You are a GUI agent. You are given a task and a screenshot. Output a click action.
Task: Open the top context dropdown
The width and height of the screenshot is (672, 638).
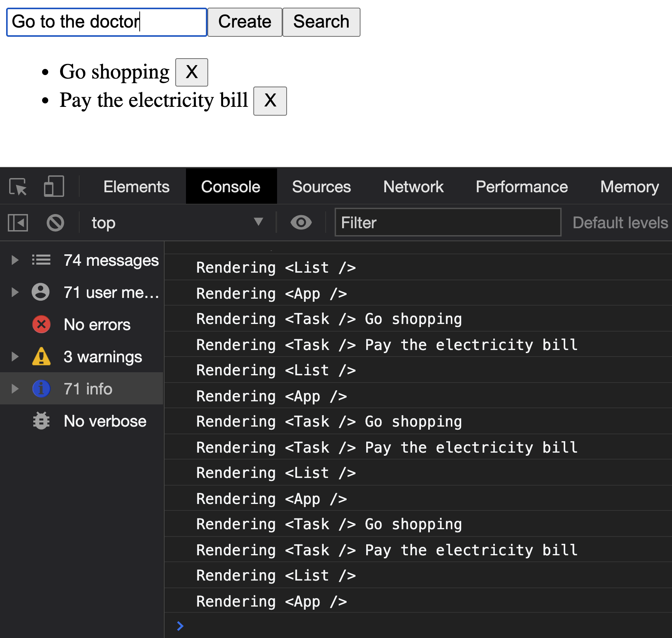[176, 222]
